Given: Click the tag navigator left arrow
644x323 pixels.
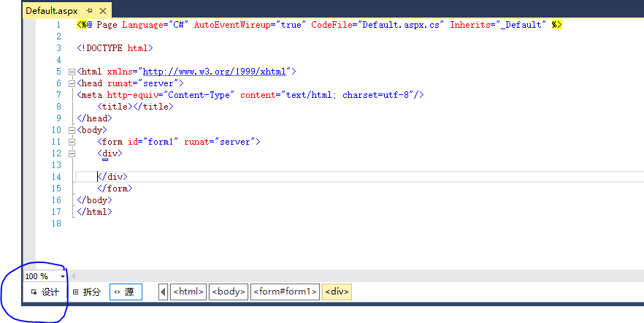Looking at the screenshot, I should pos(163,292).
